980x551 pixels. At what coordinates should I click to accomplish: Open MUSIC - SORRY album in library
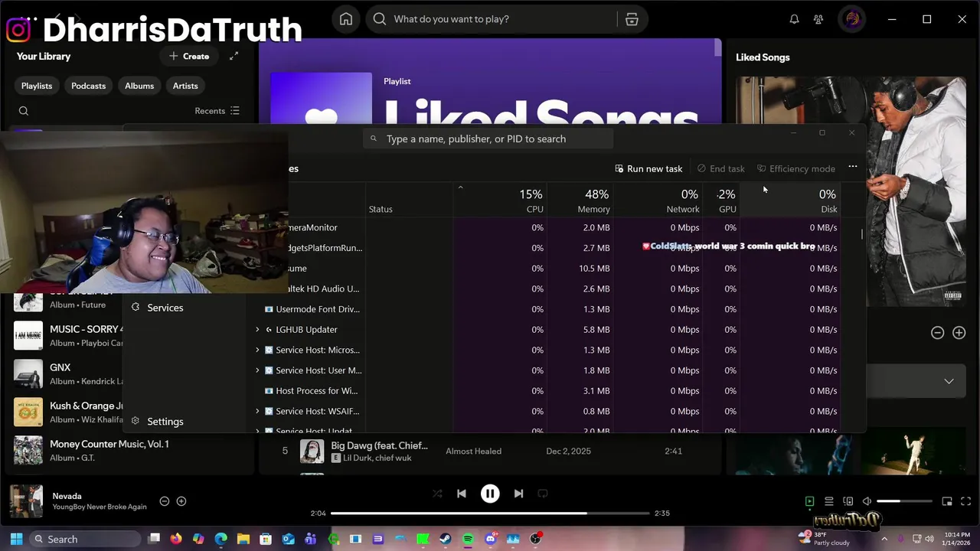(x=69, y=336)
